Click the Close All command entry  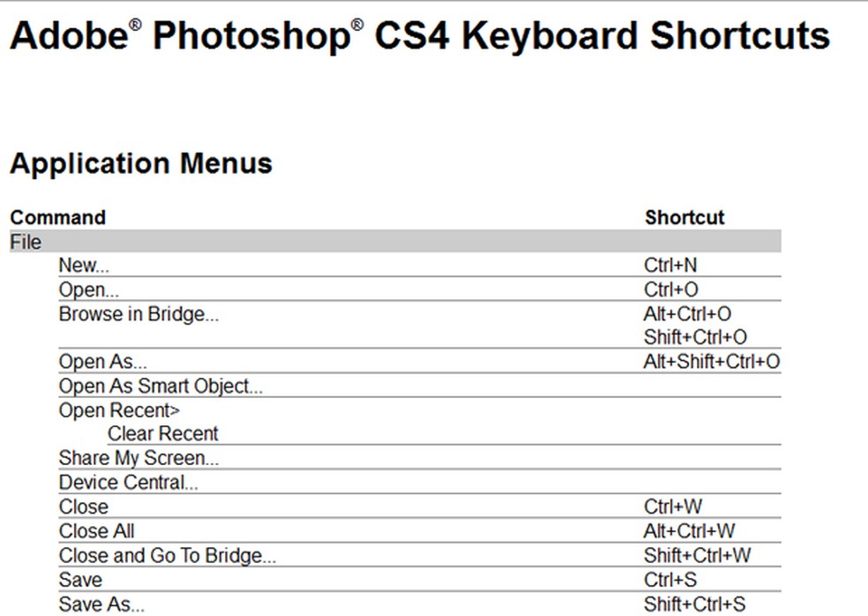[96, 531]
